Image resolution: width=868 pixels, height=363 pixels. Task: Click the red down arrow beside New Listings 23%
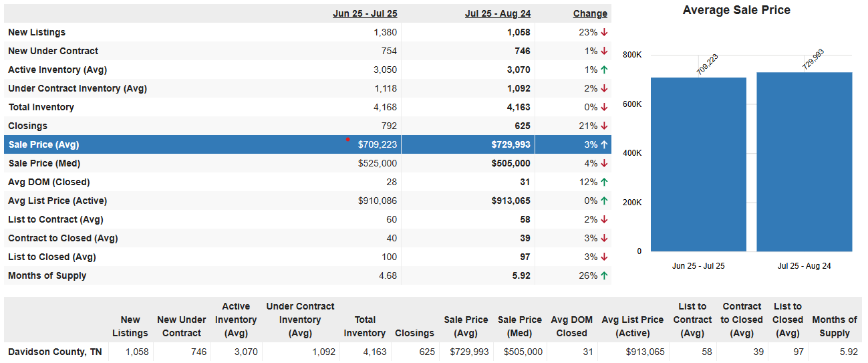coord(604,32)
